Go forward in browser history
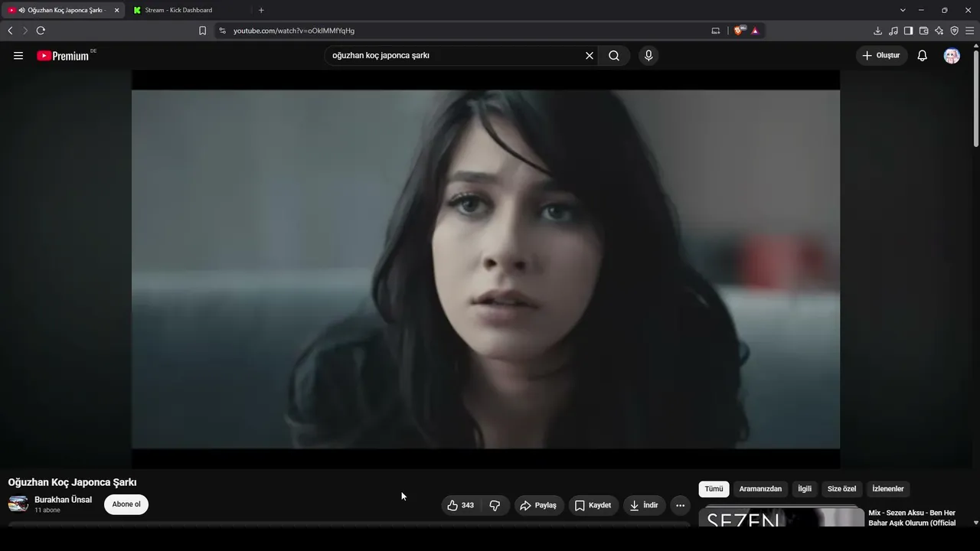The height and width of the screenshot is (551, 980). pos(25,31)
